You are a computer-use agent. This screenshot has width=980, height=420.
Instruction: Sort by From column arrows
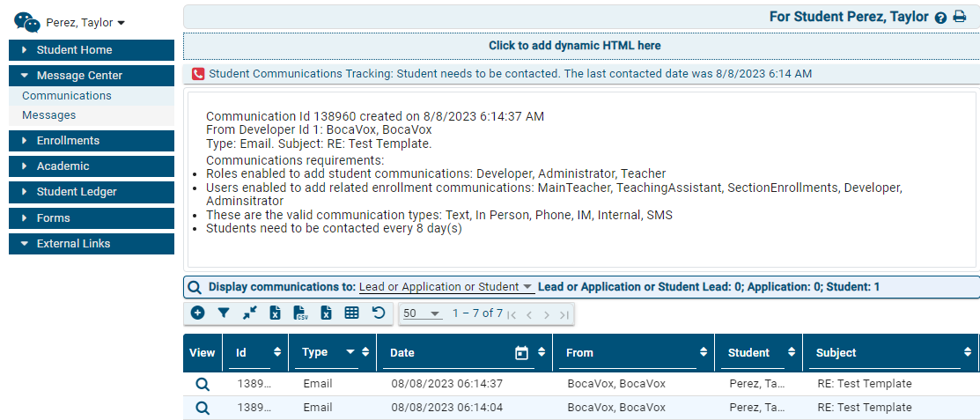pyautogui.click(x=704, y=352)
